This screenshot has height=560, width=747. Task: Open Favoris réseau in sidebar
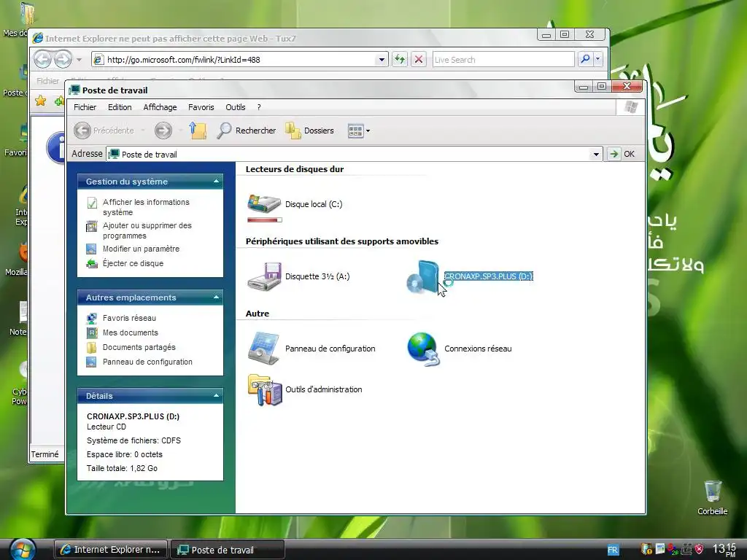129,318
